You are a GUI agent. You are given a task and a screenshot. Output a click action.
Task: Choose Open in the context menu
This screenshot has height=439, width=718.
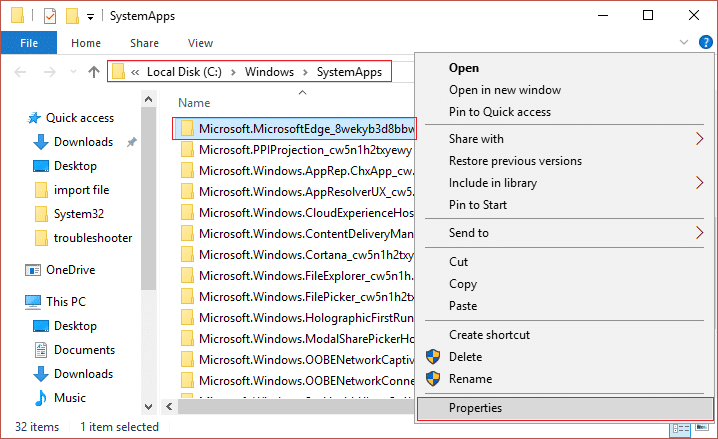pyautogui.click(x=564, y=68)
